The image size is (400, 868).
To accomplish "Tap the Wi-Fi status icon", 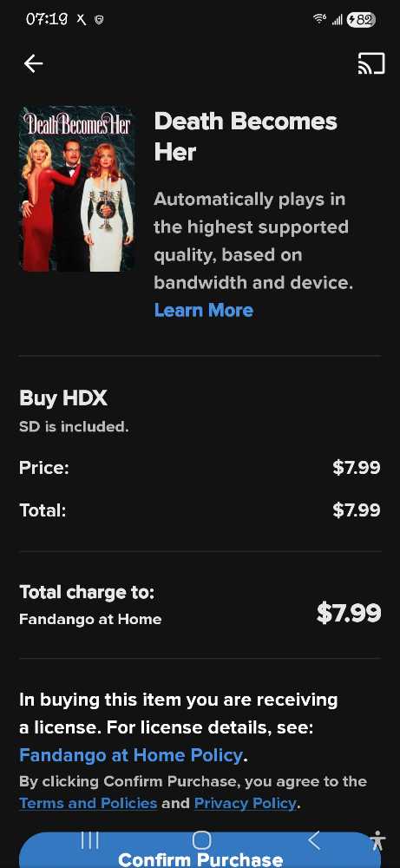I will (319, 20).
